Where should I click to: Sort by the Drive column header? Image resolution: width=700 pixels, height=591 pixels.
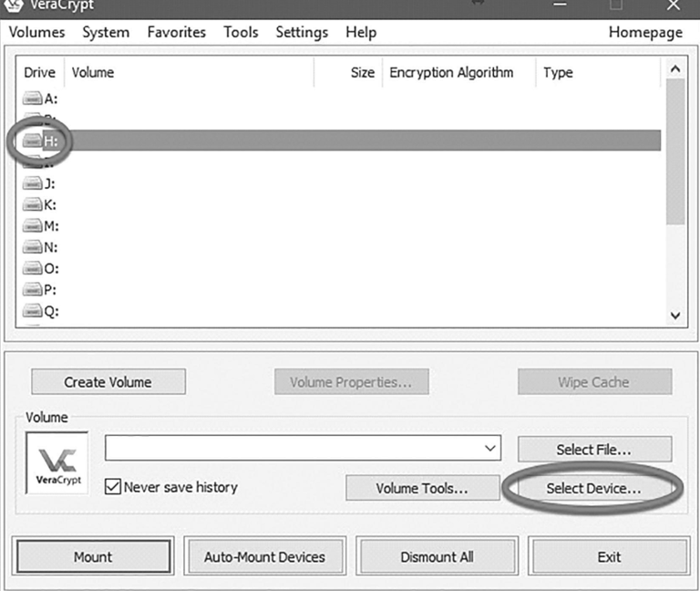click(40, 72)
